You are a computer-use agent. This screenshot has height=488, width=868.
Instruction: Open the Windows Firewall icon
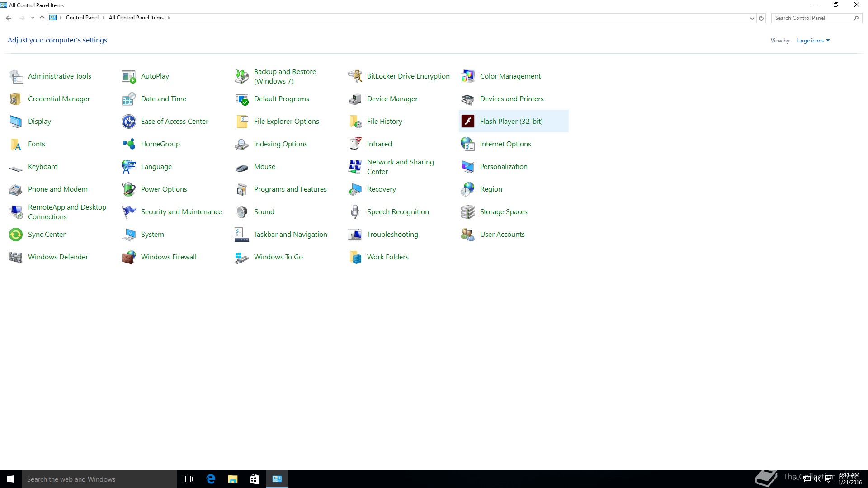click(x=129, y=257)
